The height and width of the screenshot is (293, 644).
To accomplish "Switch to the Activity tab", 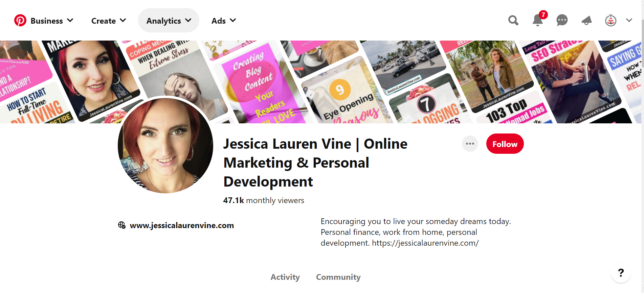I will [285, 277].
